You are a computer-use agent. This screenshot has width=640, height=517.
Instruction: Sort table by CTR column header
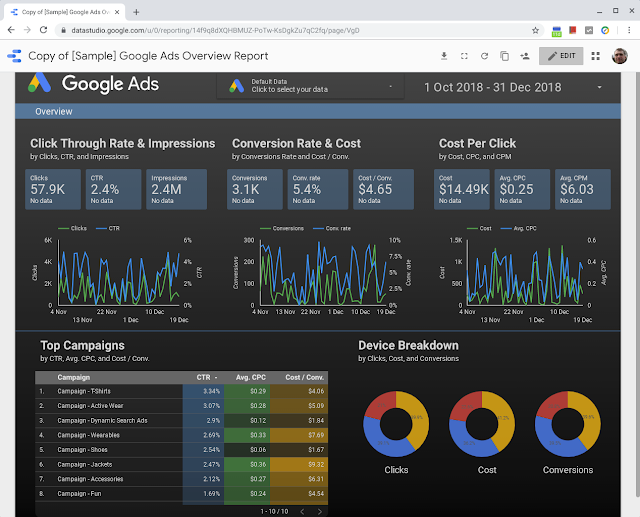(206, 377)
